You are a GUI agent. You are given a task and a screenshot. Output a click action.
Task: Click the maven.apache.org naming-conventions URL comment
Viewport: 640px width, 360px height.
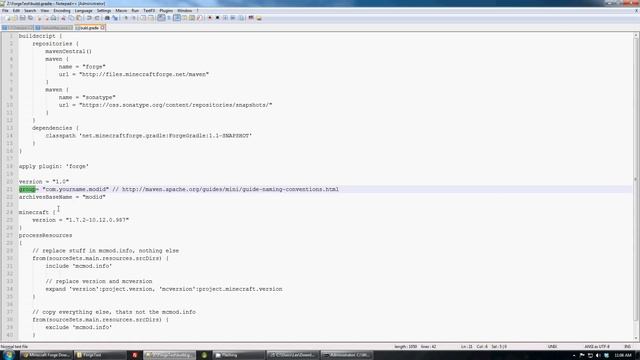(230, 189)
